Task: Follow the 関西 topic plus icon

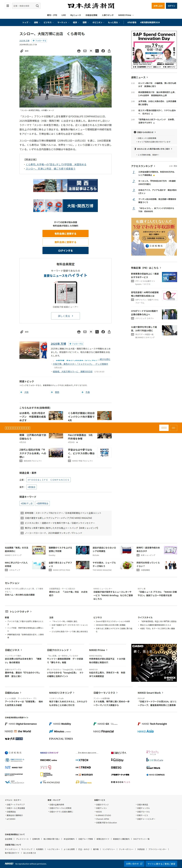Action: [x=52, y=392]
